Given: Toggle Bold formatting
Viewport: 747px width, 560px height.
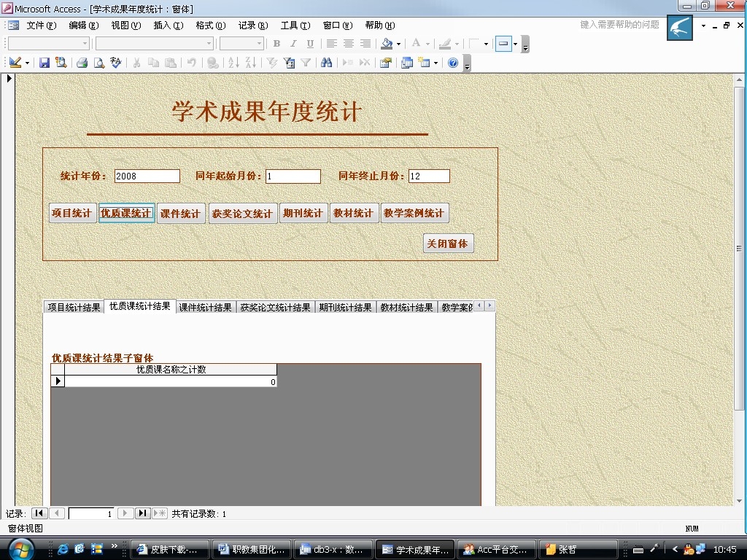Looking at the screenshot, I should click(x=276, y=43).
